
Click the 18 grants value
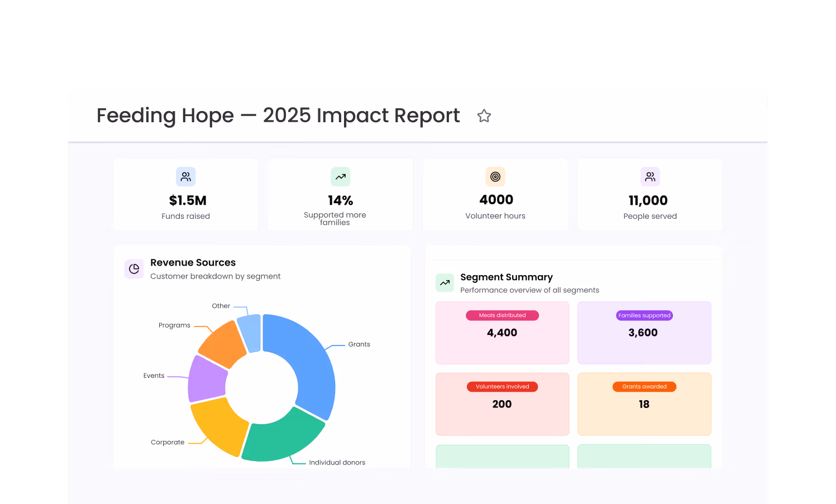(644, 404)
